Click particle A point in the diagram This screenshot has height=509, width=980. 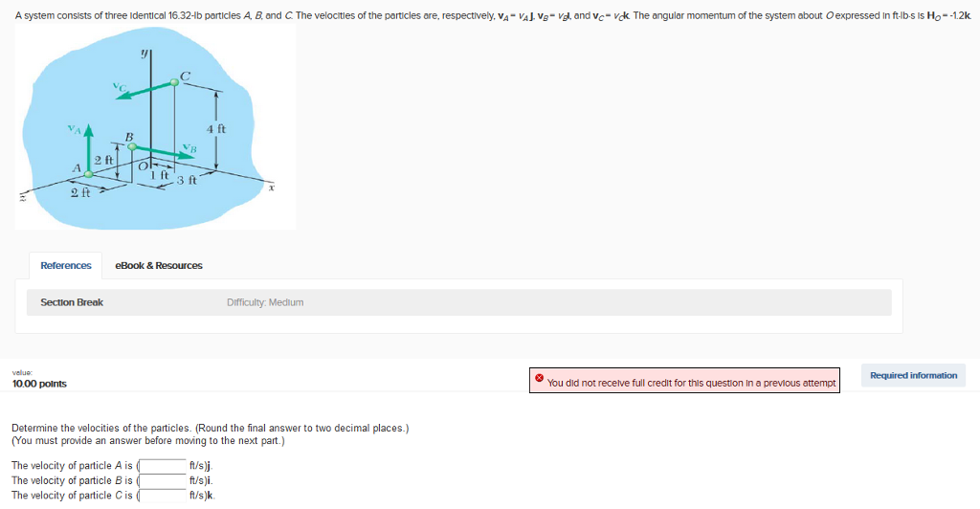click(87, 173)
